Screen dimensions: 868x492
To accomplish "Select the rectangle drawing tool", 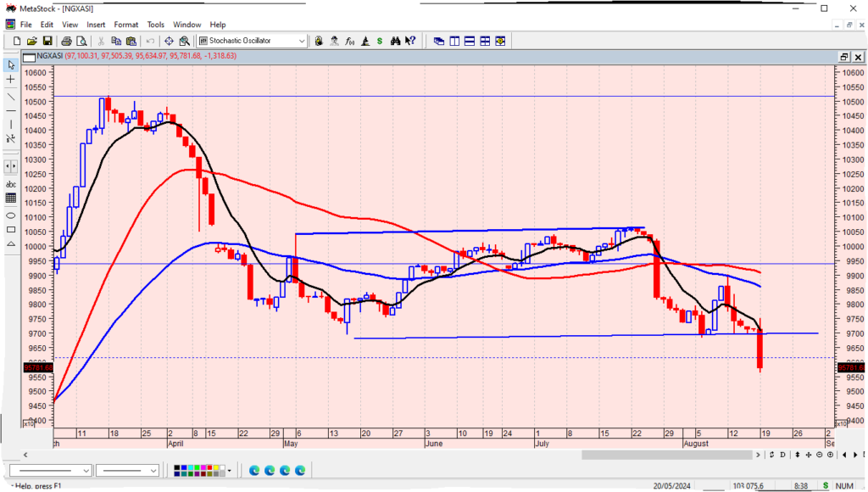I will tap(11, 229).
